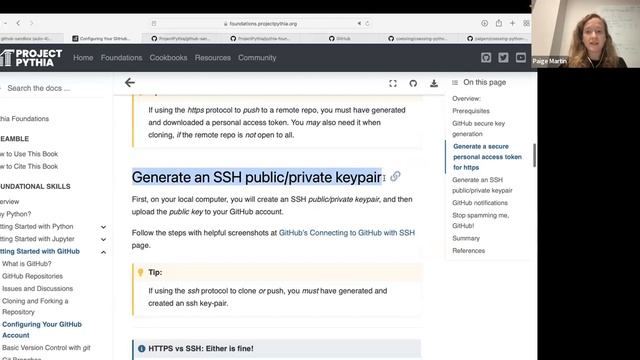The width and height of the screenshot is (640, 360).
Task: Open the Cookbooks menu item
Action: pyautogui.click(x=168, y=58)
